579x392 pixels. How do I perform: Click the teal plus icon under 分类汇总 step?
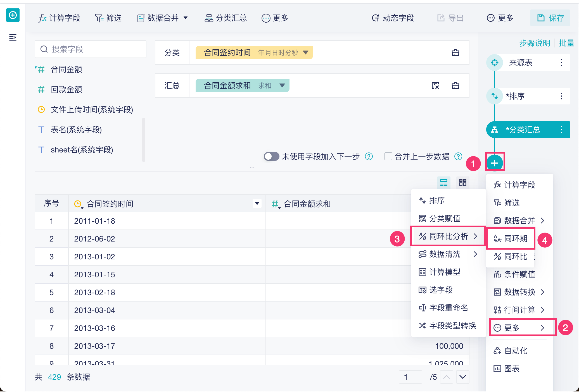click(495, 163)
